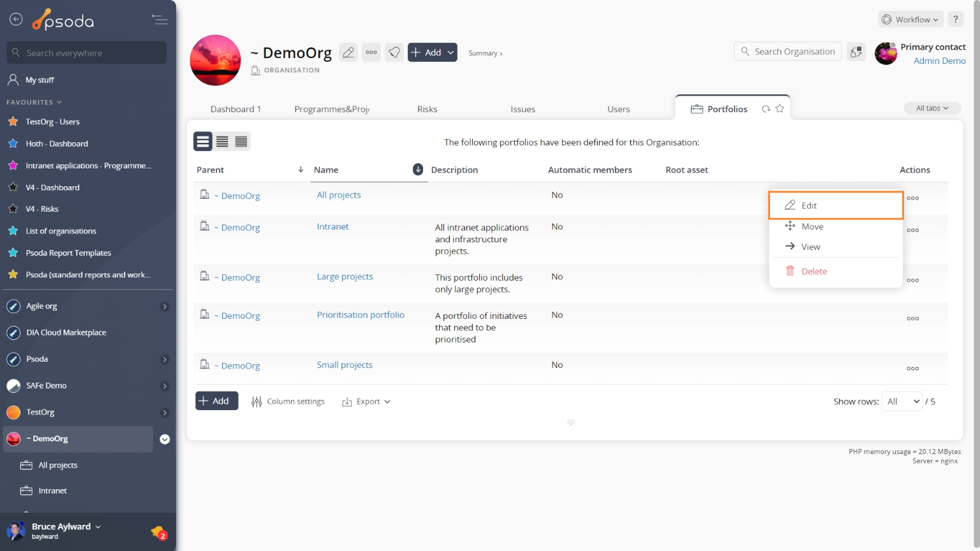This screenshot has width=980, height=551.
Task: Select Move from the context menu
Action: click(836, 226)
